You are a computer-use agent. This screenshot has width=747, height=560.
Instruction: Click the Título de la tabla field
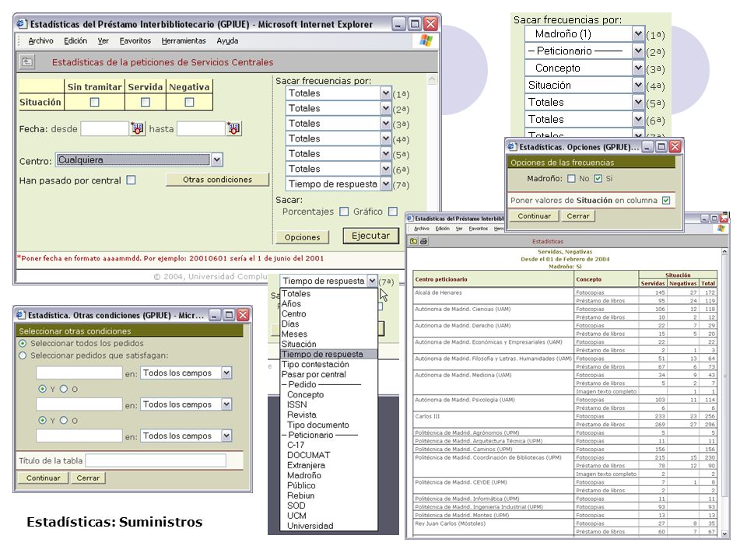(156, 460)
